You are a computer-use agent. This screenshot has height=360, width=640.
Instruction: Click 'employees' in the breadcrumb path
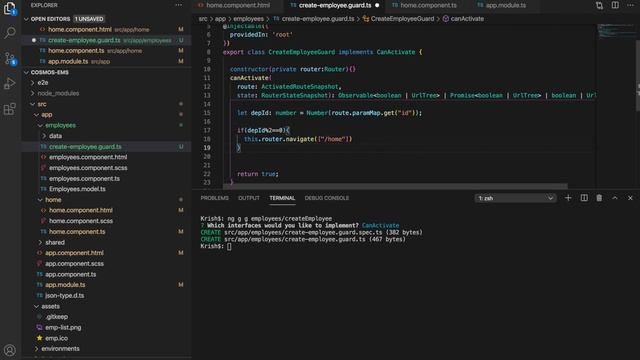[x=248, y=19]
